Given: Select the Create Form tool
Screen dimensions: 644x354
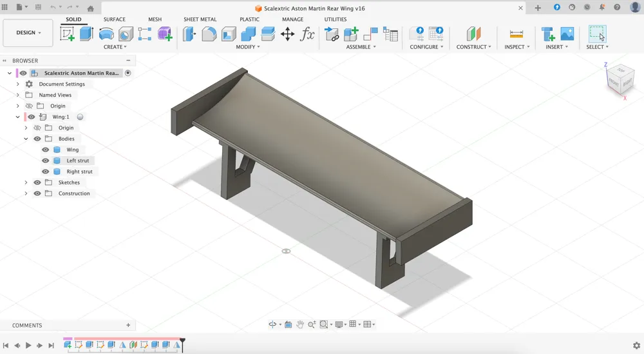Looking at the screenshot, I should (165, 34).
